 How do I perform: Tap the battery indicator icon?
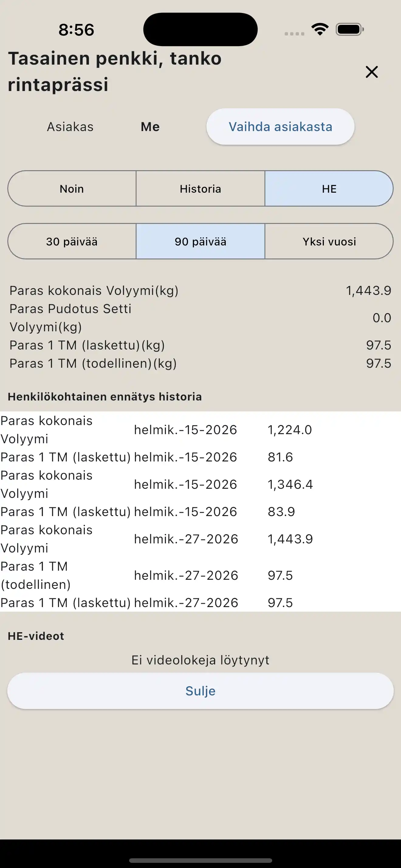click(350, 29)
